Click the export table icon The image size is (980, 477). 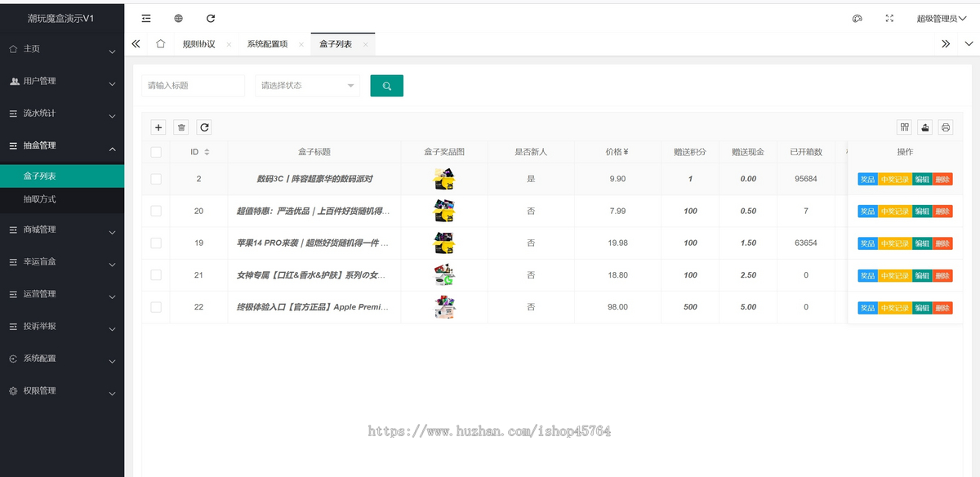click(x=924, y=127)
